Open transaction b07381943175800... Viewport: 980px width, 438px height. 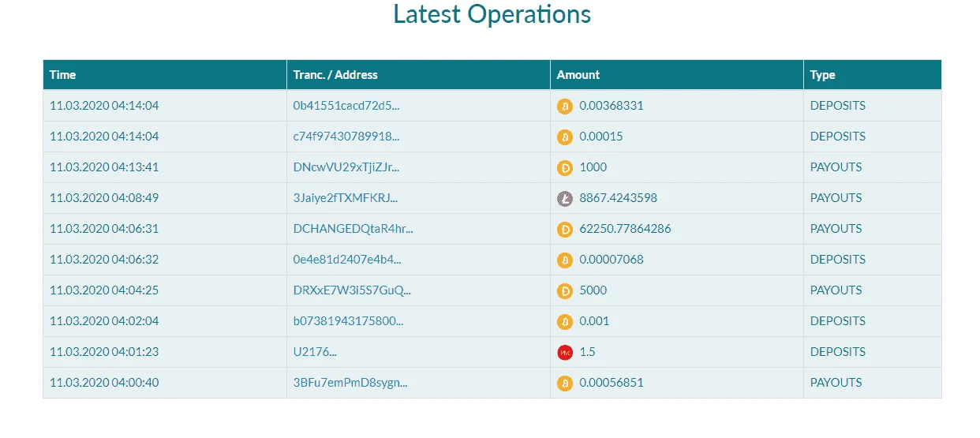pyautogui.click(x=348, y=321)
